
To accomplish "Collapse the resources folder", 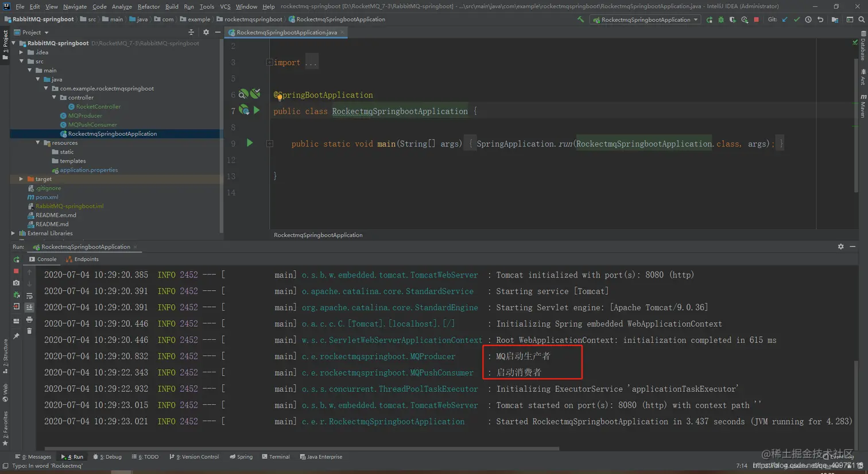I will 38,142.
